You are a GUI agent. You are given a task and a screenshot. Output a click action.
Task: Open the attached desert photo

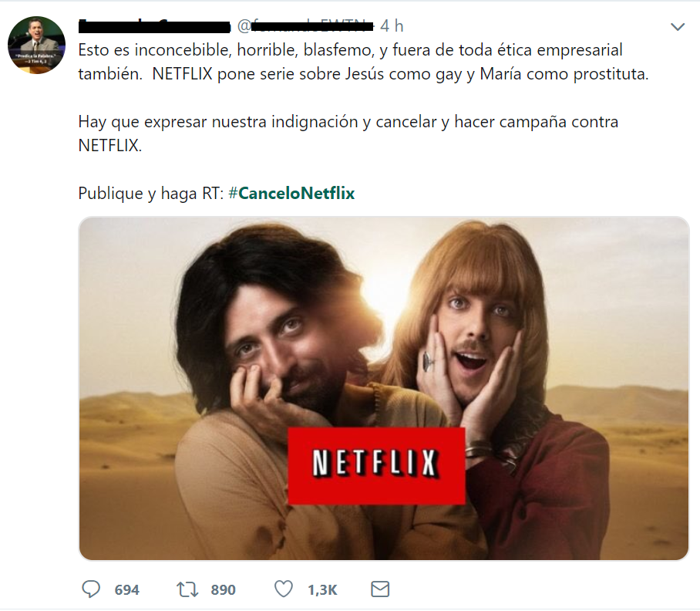pos(384,388)
